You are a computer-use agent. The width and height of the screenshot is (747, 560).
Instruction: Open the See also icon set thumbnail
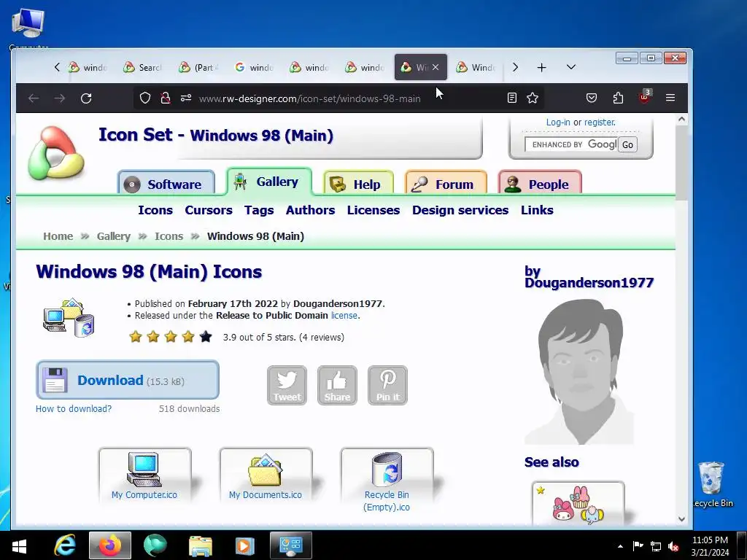click(578, 503)
